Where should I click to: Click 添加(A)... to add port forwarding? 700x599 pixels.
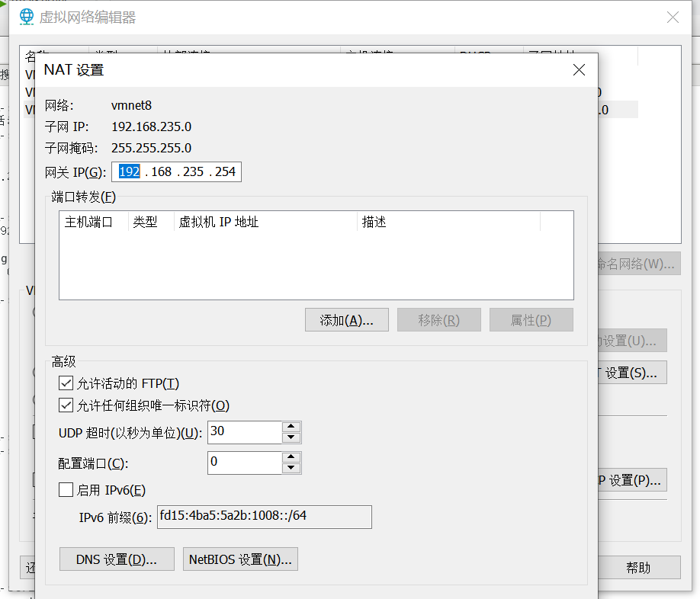click(x=347, y=320)
